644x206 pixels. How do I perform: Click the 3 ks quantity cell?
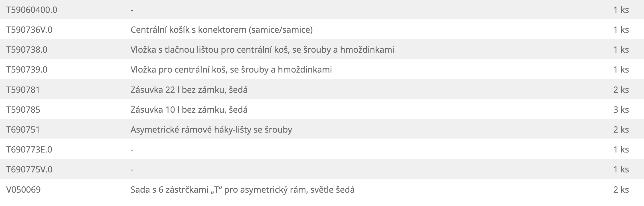pyautogui.click(x=621, y=110)
